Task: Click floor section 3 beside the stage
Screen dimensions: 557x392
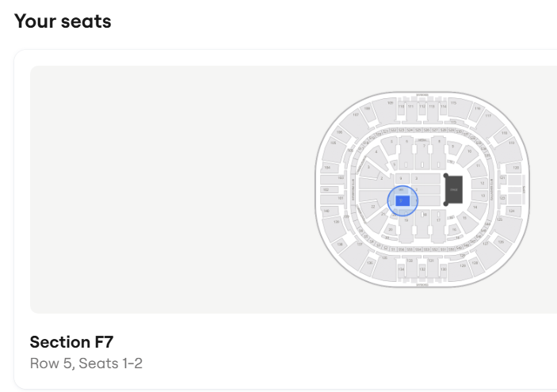Action: [x=415, y=179]
